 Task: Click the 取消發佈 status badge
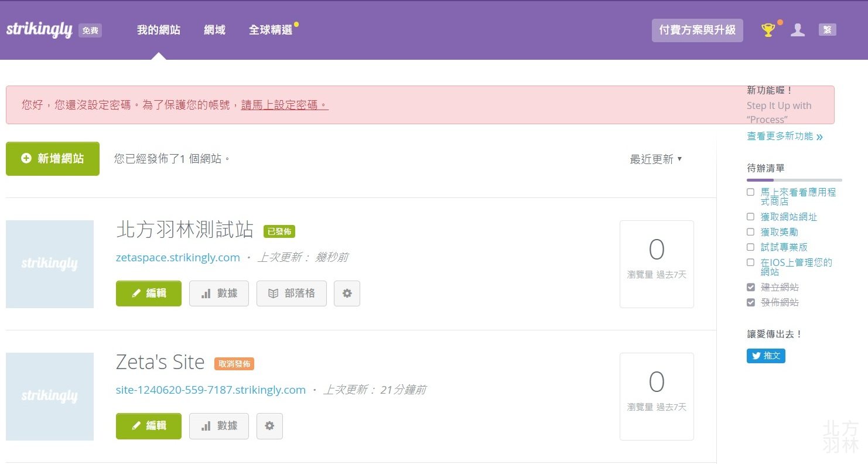pos(234,364)
